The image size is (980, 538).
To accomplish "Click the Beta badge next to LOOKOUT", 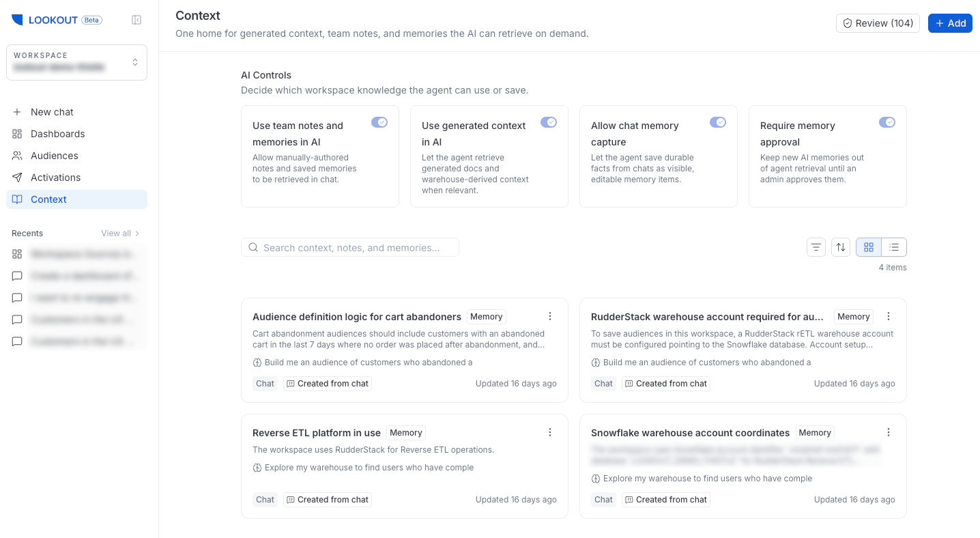I will 91,20.
